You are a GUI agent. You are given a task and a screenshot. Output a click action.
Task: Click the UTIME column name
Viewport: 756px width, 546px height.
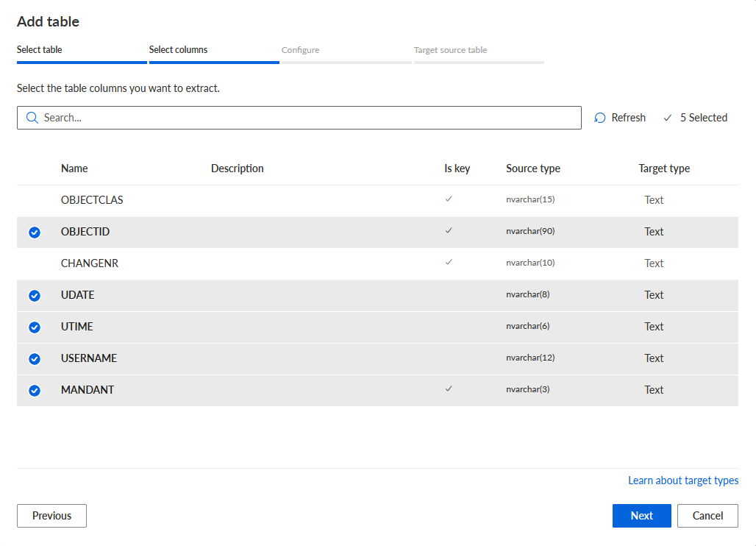pyautogui.click(x=76, y=327)
